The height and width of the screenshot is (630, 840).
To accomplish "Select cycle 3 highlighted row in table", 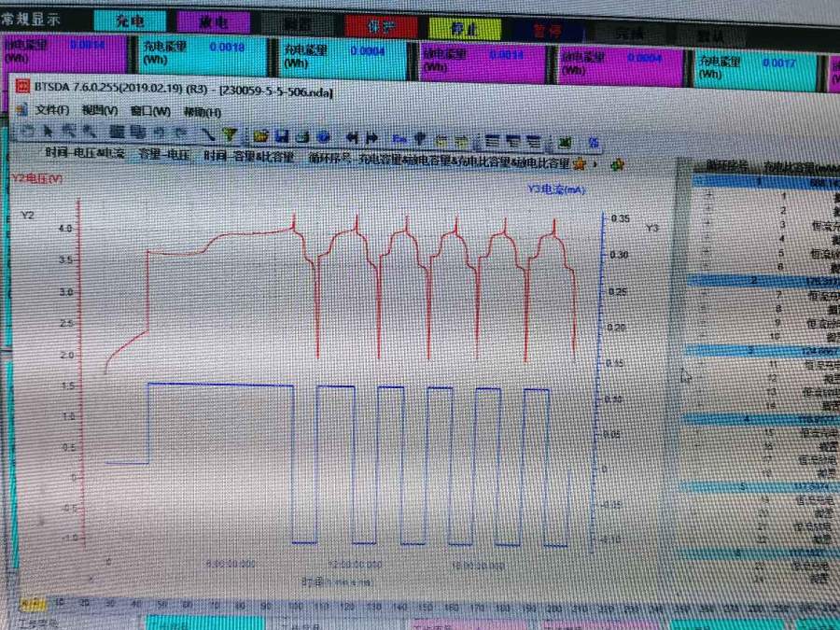I will [763, 351].
